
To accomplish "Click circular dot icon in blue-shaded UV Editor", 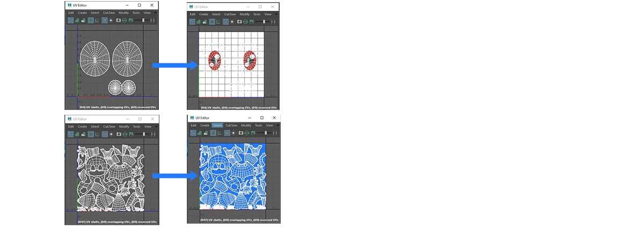I will 233,133.
